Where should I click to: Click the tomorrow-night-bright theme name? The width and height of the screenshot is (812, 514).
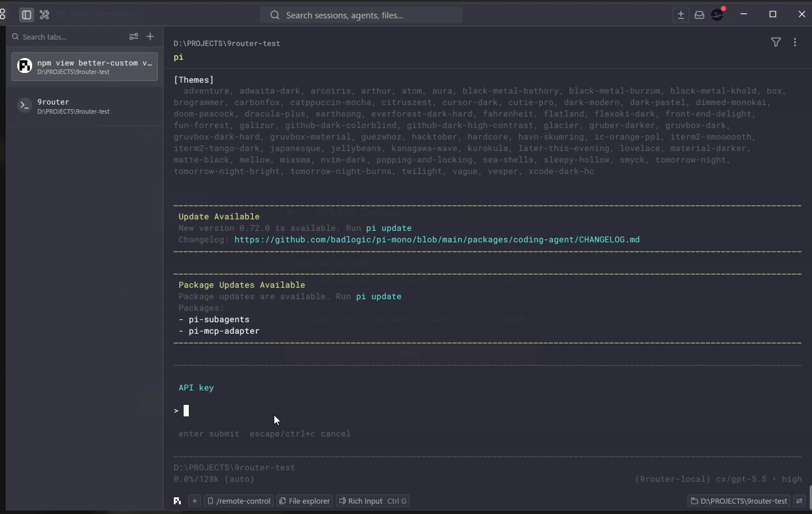(x=227, y=171)
